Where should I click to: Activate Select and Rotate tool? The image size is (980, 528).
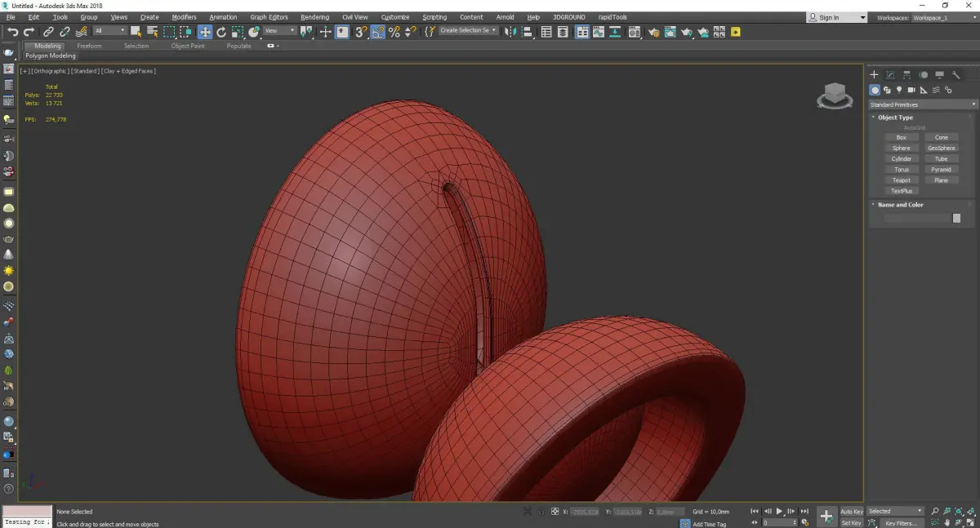[x=221, y=32]
